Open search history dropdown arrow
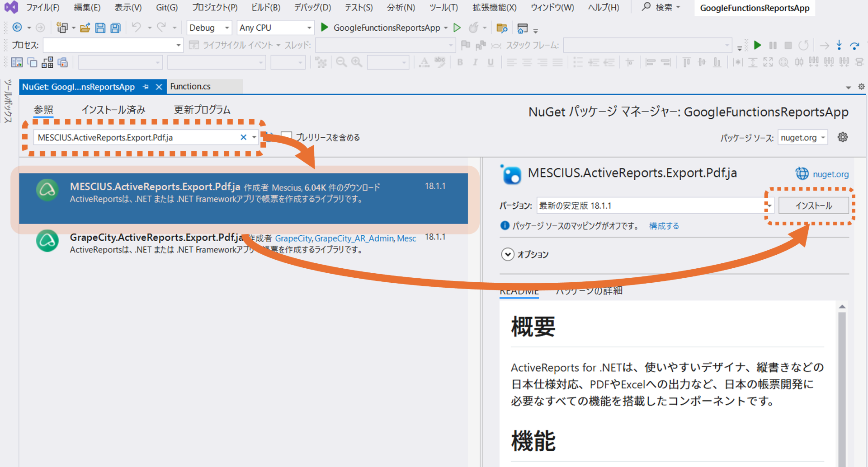 pos(254,137)
